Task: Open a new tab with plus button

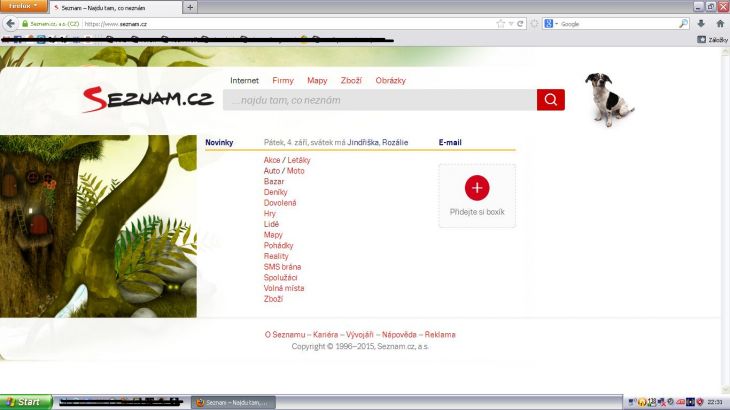Action: [x=190, y=7]
